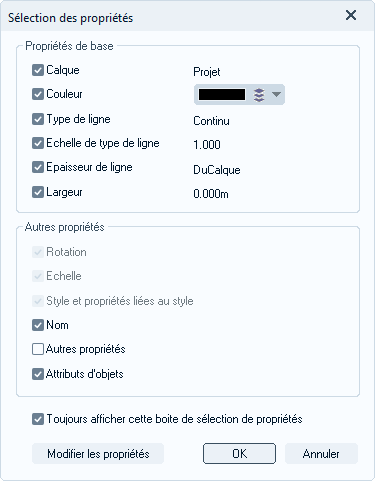Screen dimensions: 375x481
Task: Toggle the Couleur checkbox
Action: pos(38,94)
